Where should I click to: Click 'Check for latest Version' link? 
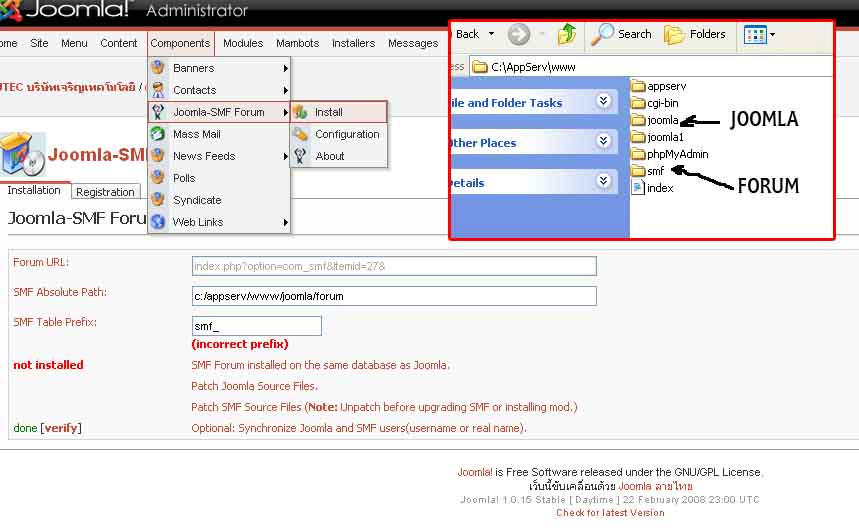pyautogui.click(x=610, y=513)
